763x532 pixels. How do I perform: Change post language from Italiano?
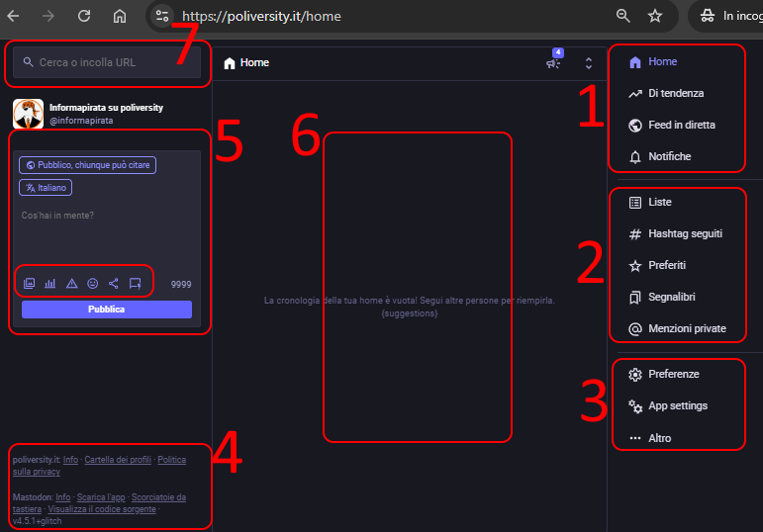point(46,187)
